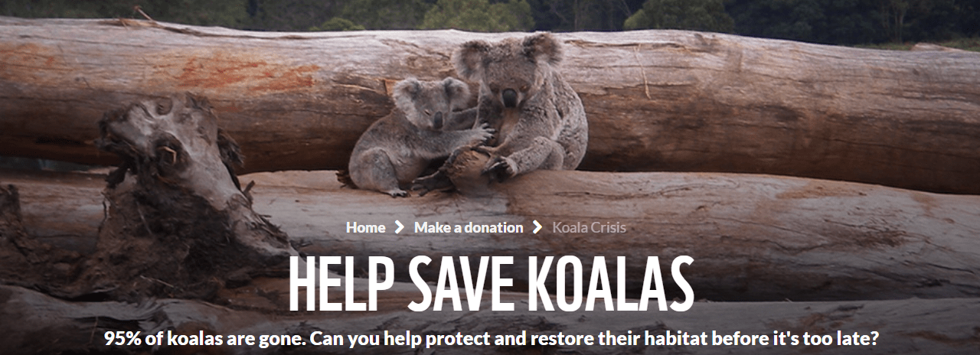This screenshot has width=980, height=355.
Task: Click the HELP SAVE KOALAS heading
Action: [490, 284]
